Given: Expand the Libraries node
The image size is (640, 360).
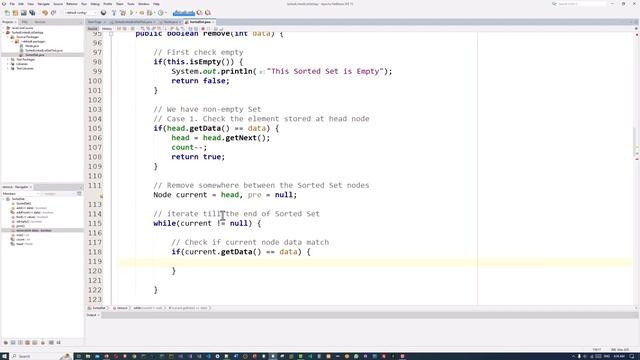Looking at the screenshot, I should pyautogui.click(x=8, y=64).
